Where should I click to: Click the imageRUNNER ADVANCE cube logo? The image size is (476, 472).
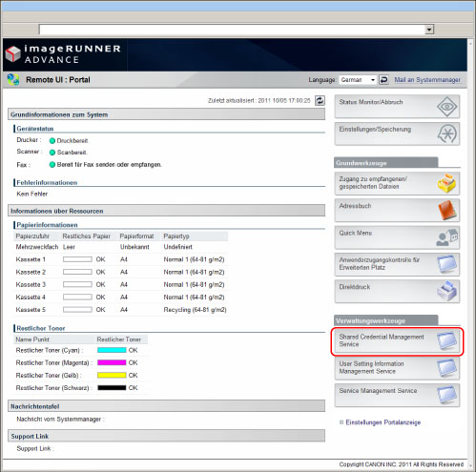[x=13, y=53]
